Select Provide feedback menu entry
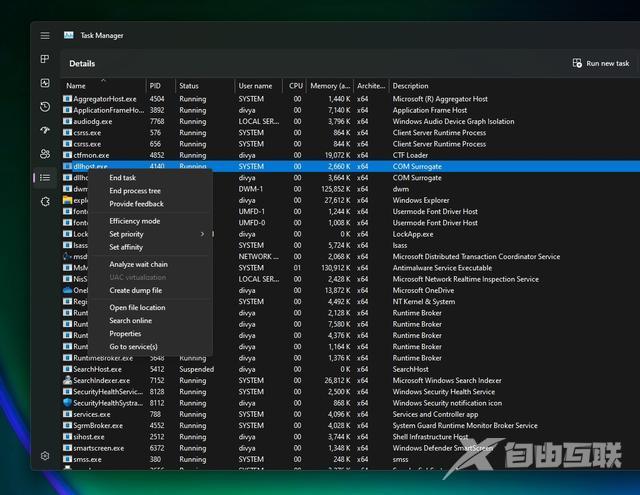The image size is (640, 495). (136, 204)
